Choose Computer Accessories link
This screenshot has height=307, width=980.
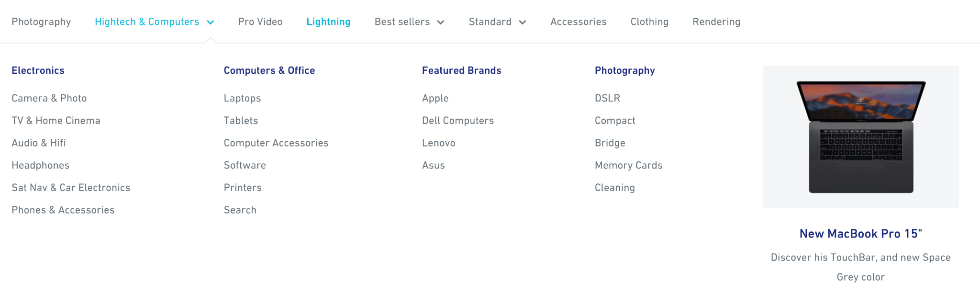(276, 143)
